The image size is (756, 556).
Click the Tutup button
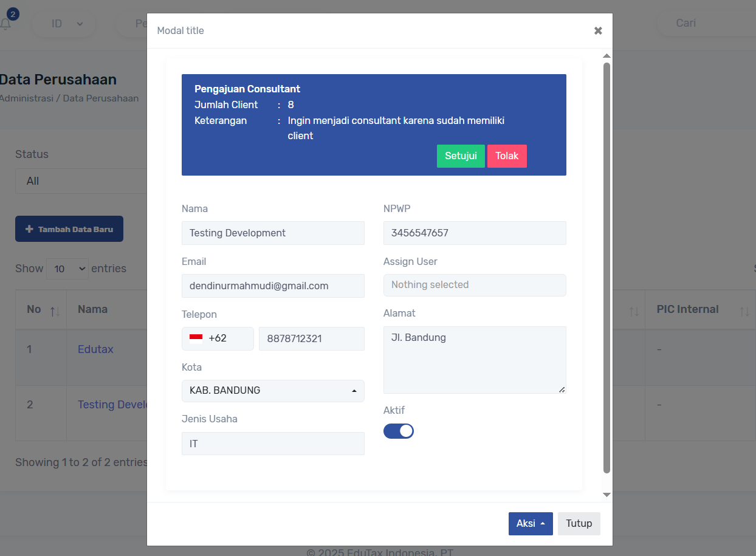(x=579, y=524)
